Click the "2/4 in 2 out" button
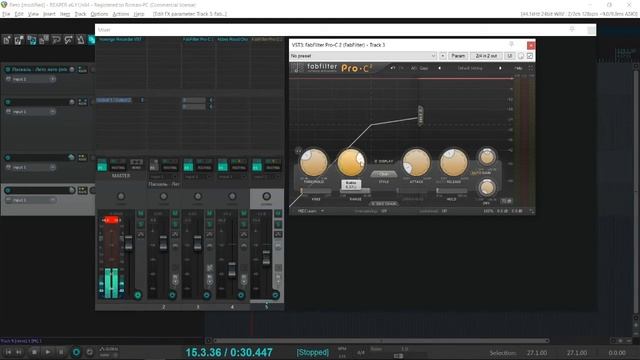The height and width of the screenshot is (360, 640). point(486,56)
